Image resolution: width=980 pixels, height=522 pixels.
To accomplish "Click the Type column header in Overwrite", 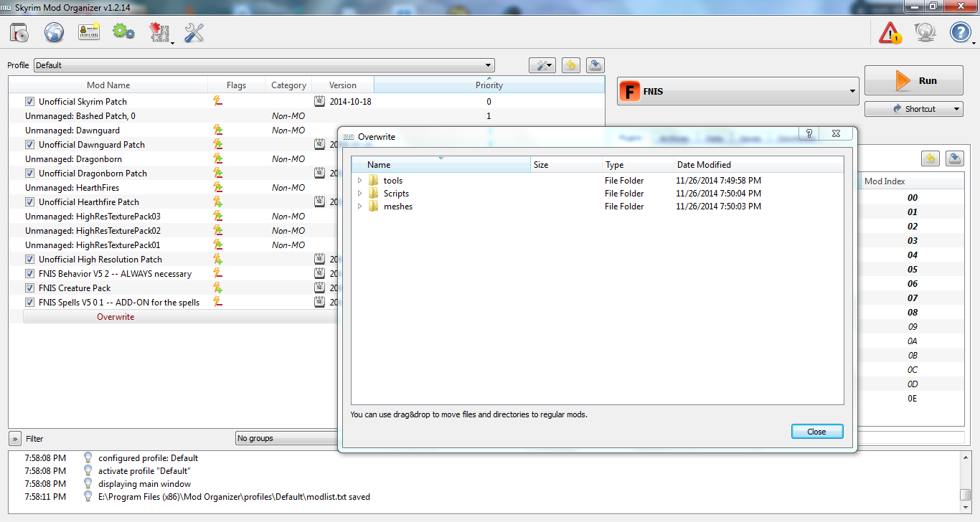I will (x=638, y=165).
